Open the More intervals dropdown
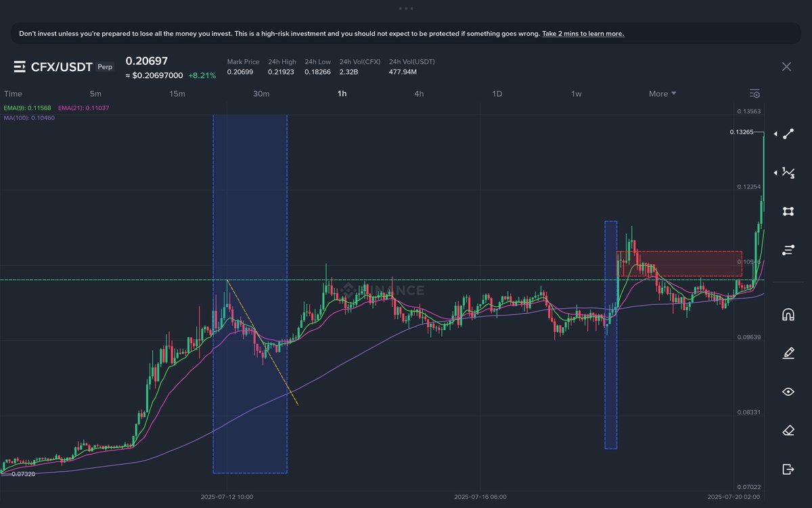The height and width of the screenshot is (508, 812). click(x=662, y=93)
